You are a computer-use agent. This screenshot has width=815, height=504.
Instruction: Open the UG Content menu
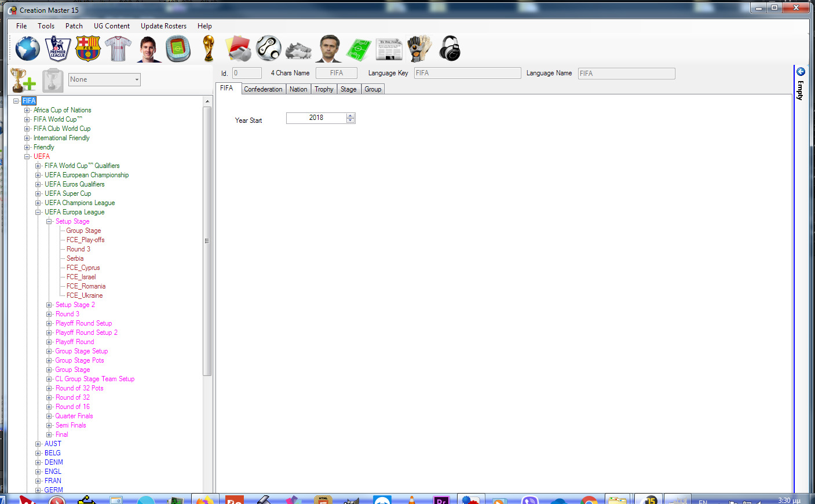(x=112, y=26)
